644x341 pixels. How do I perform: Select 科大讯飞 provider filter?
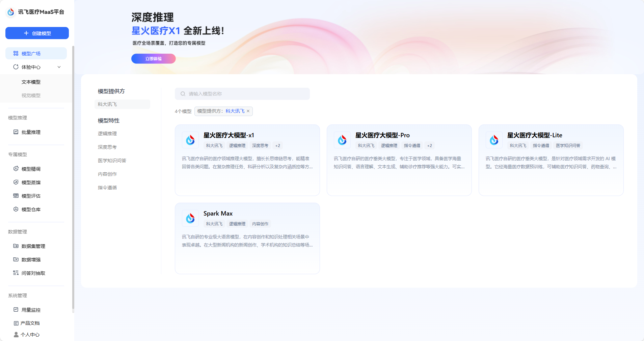pos(123,104)
